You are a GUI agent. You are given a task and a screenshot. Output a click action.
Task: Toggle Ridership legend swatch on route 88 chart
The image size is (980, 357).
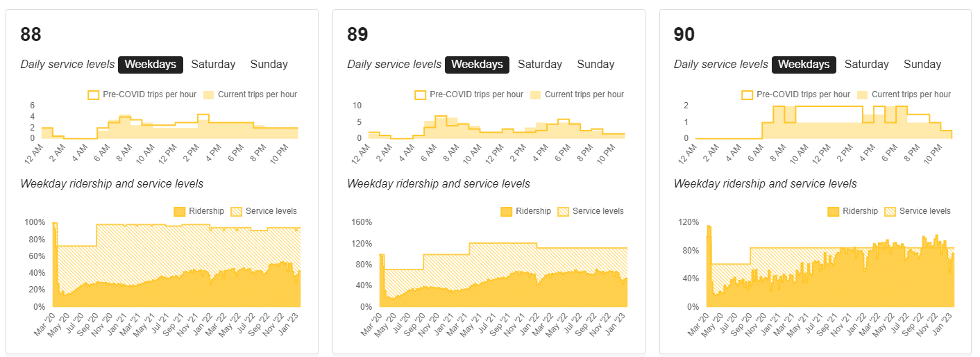point(179,211)
